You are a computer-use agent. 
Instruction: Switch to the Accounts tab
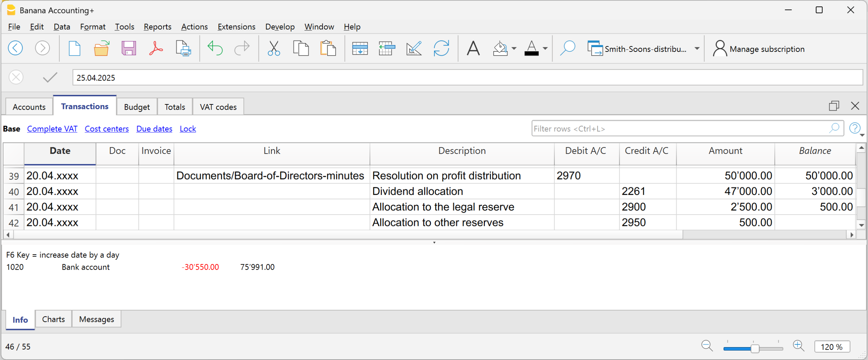pos(29,106)
